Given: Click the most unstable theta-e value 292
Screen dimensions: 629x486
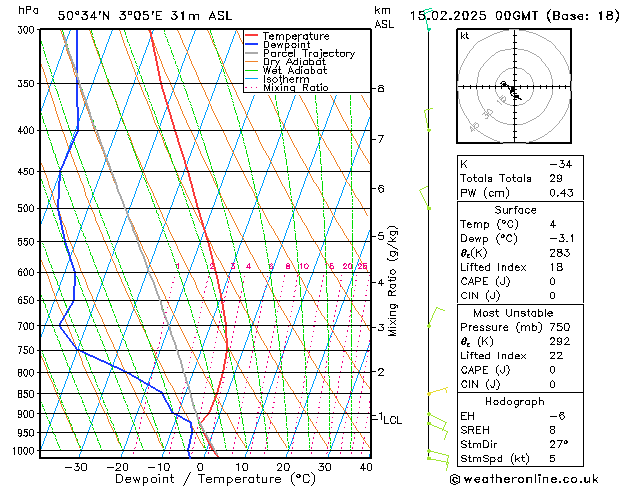Looking at the screenshot, I should [560, 341].
